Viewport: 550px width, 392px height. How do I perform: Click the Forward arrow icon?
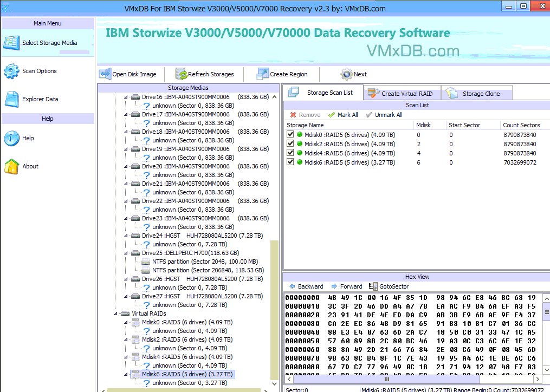tap(334, 286)
